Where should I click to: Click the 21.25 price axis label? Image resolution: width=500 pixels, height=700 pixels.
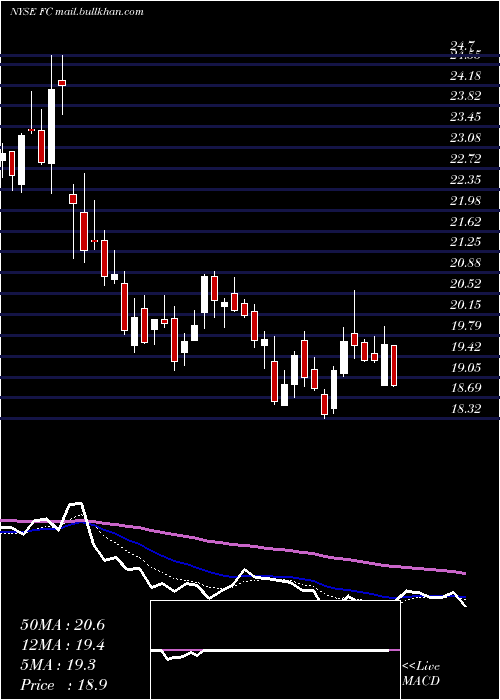pos(466,242)
